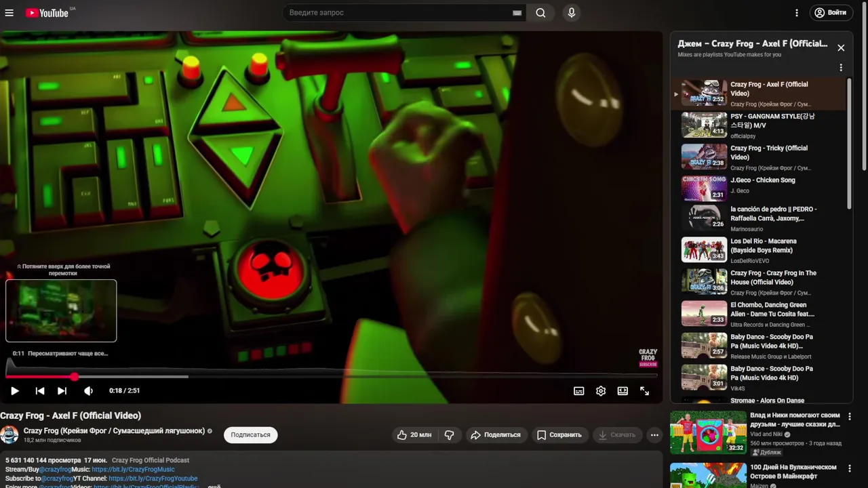Click the search magnifier button

(x=540, y=13)
